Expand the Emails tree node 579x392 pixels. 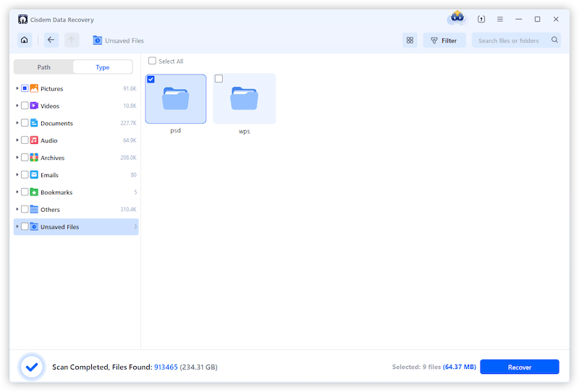[17, 174]
